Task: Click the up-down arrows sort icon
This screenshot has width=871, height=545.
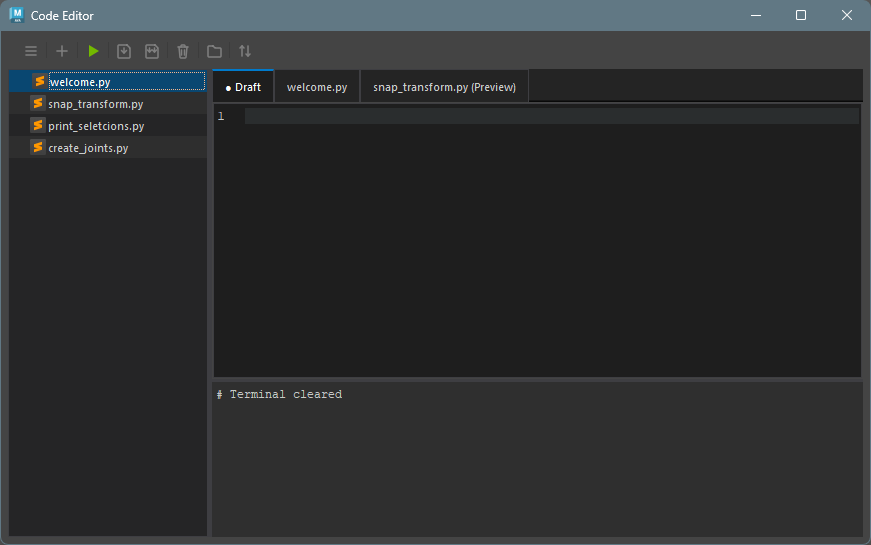Action: tap(245, 51)
